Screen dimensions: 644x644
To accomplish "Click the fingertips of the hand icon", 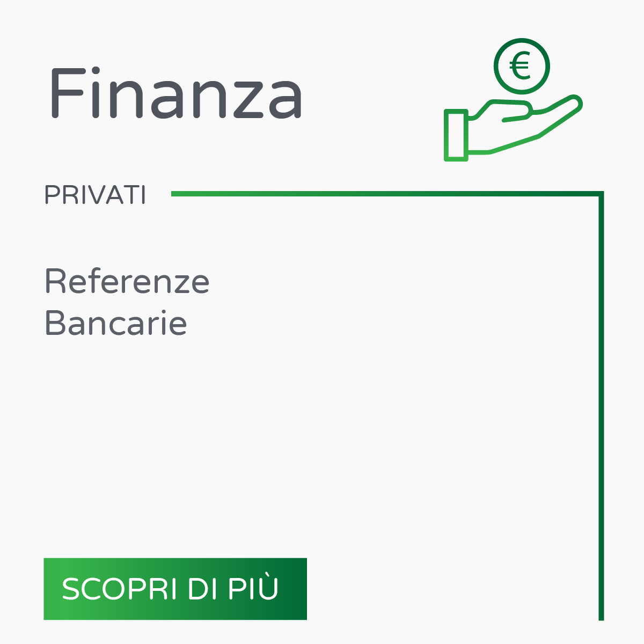I will click(x=572, y=103).
